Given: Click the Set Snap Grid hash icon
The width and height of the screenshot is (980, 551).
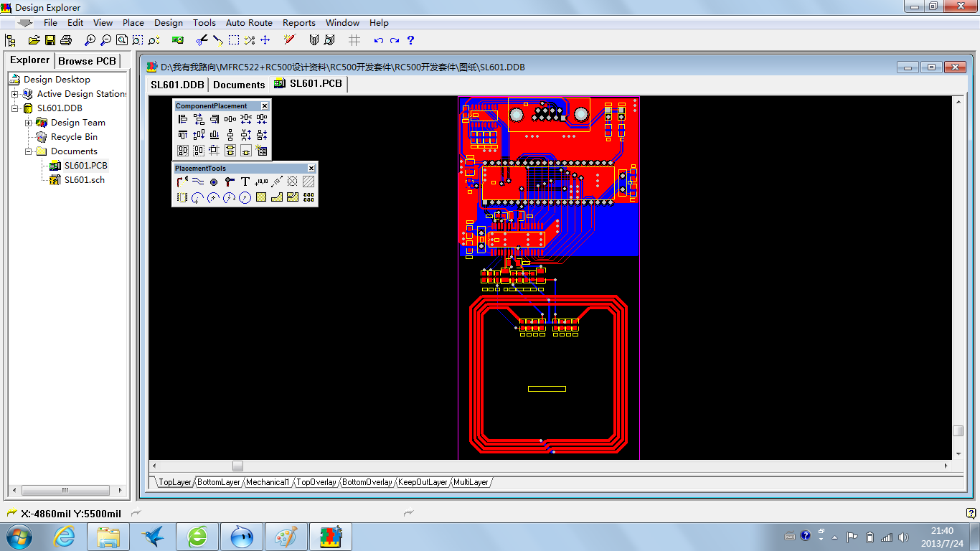Looking at the screenshot, I should (354, 40).
